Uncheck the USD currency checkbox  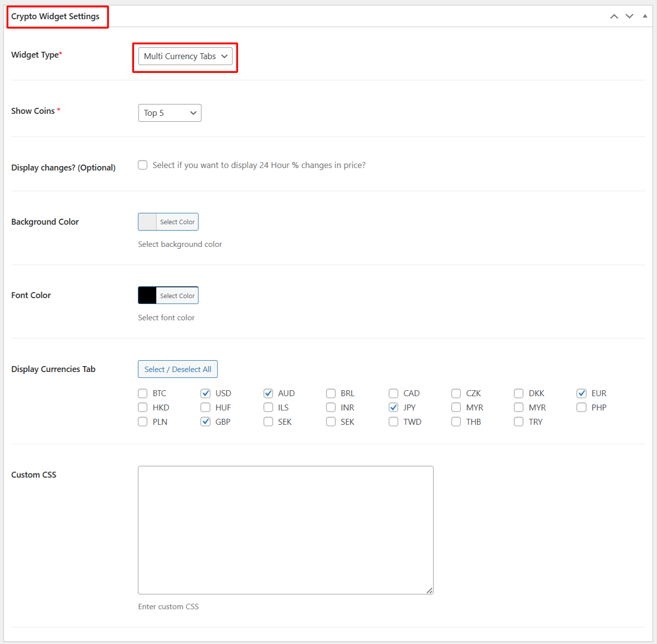[206, 393]
